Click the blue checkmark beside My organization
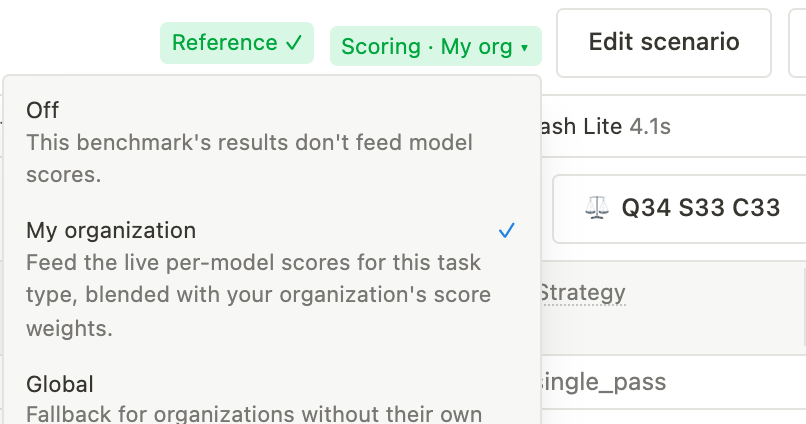This screenshot has width=806, height=424. coord(506,231)
